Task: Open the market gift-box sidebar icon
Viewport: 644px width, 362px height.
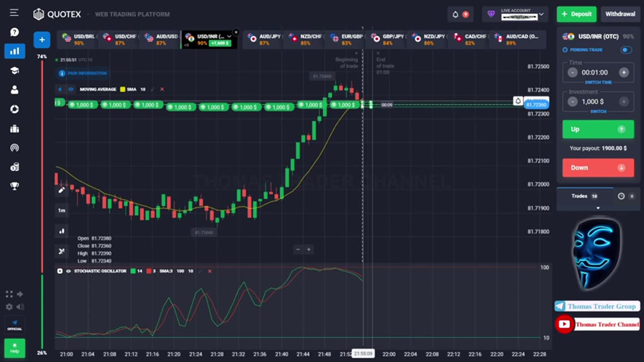Action: (15, 129)
